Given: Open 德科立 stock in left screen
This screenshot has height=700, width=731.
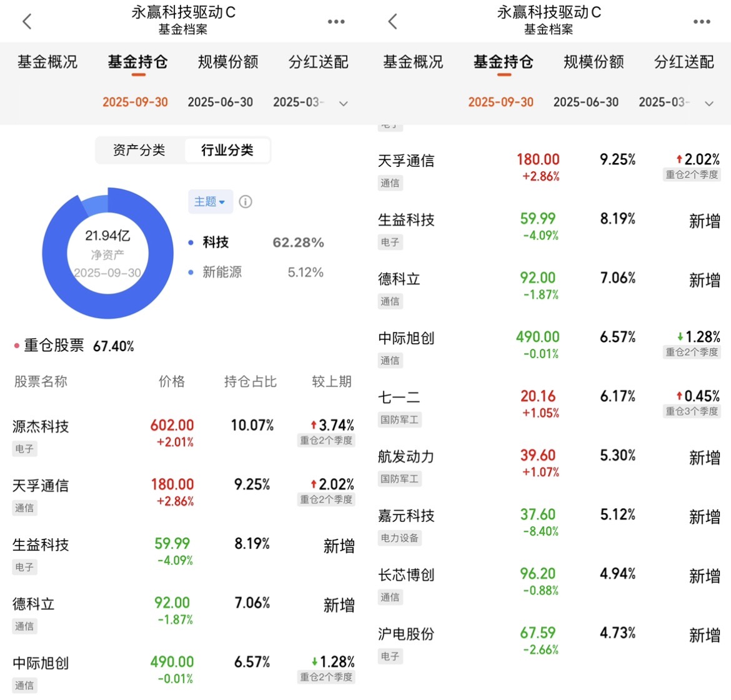Looking at the screenshot, I should (x=182, y=614).
